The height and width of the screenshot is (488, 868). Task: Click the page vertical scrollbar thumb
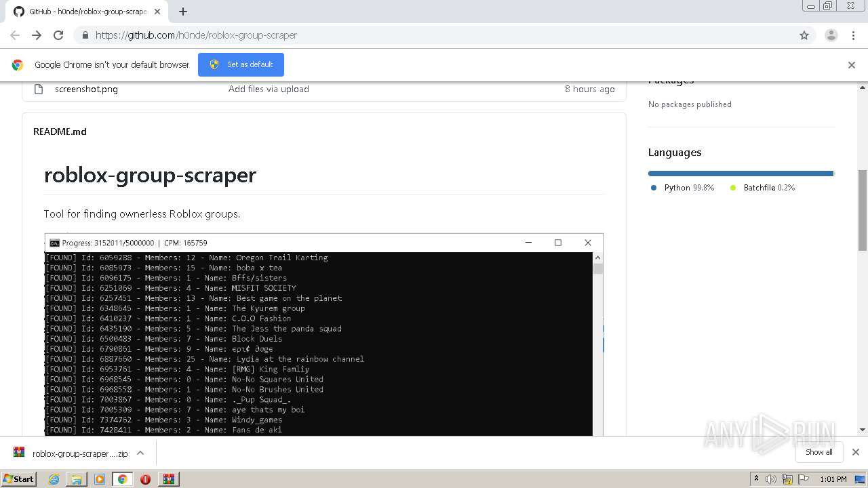tap(863, 210)
